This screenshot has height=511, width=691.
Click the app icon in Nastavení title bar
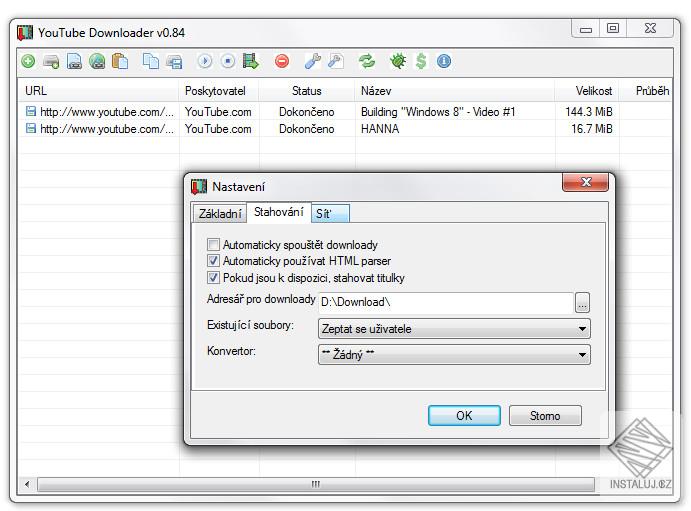pyautogui.click(x=199, y=187)
